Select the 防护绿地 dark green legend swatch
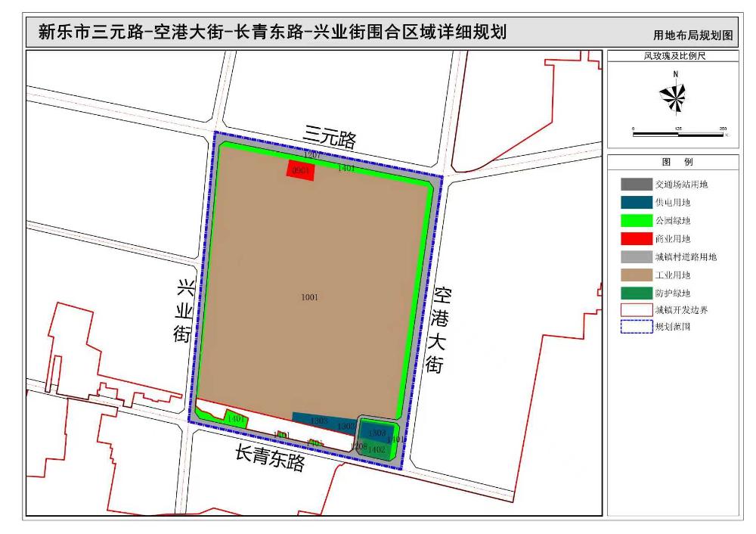Image resolution: width=756 pixels, height=534 pixels. (x=636, y=293)
